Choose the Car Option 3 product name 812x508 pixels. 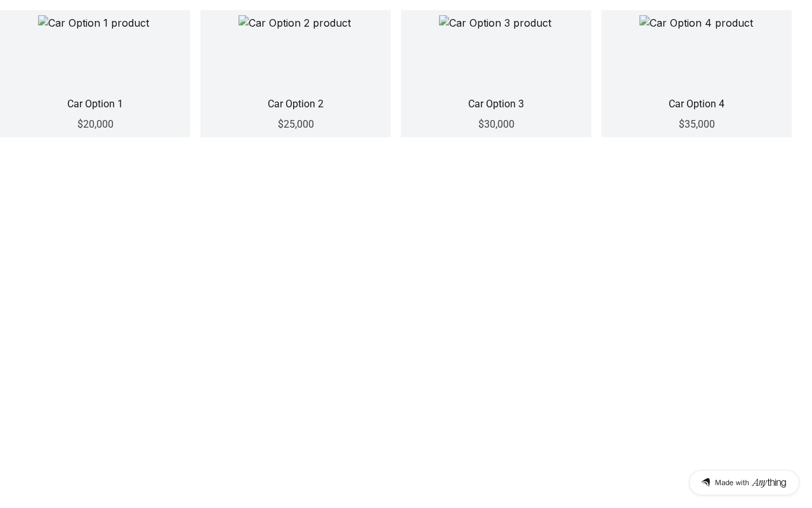[x=496, y=104]
